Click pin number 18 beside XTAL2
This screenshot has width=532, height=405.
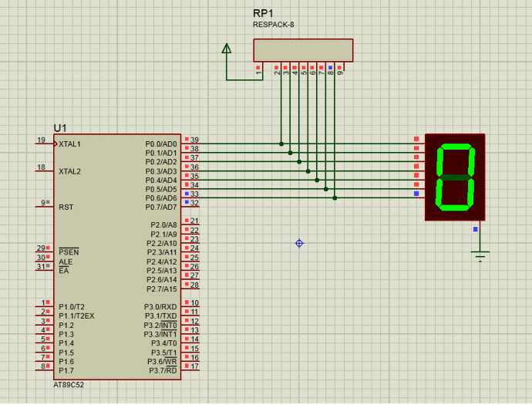click(41, 167)
